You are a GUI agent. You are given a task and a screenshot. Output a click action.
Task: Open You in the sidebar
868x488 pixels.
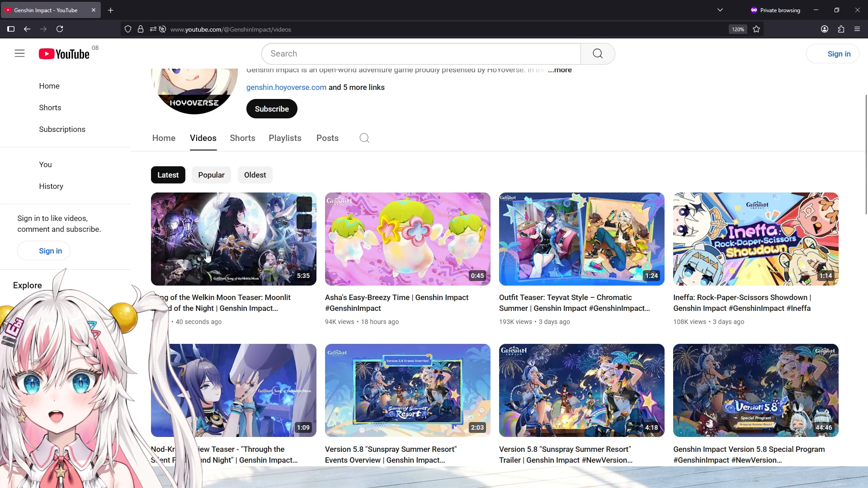pos(45,164)
